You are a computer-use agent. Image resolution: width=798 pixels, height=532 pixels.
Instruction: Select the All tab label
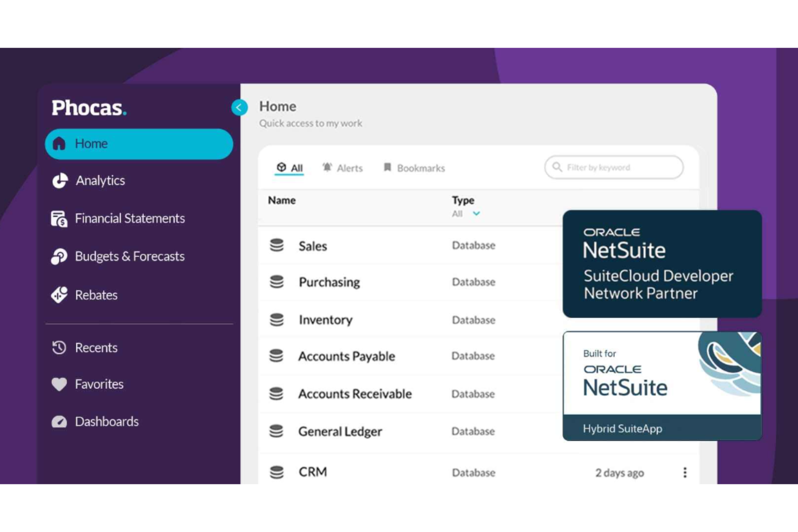click(x=297, y=168)
